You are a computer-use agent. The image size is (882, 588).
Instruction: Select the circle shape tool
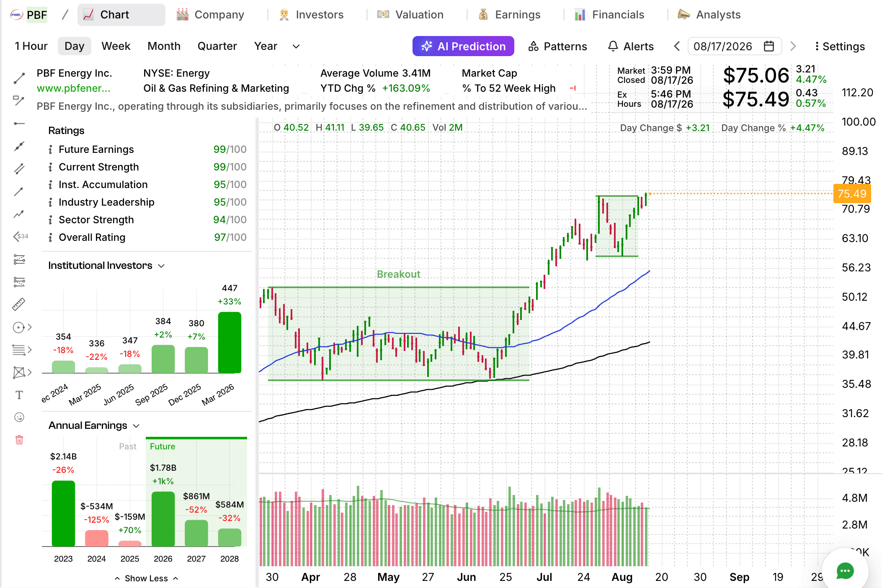pyautogui.click(x=18, y=327)
